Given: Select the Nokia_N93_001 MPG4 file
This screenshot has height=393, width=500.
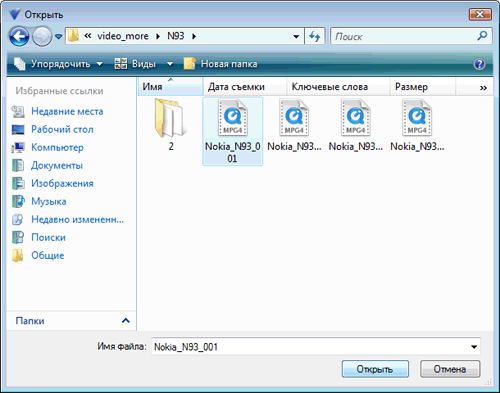Looking at the screenshot, I should 232,131.
